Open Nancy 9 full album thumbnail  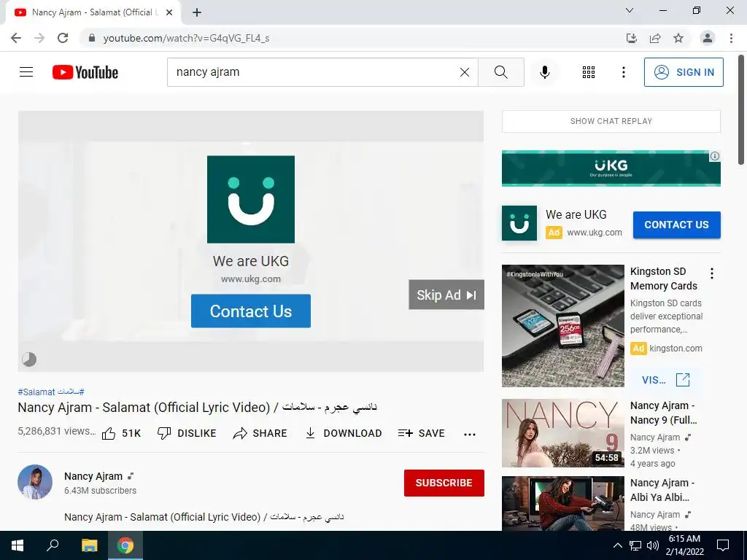click(562, 433)
